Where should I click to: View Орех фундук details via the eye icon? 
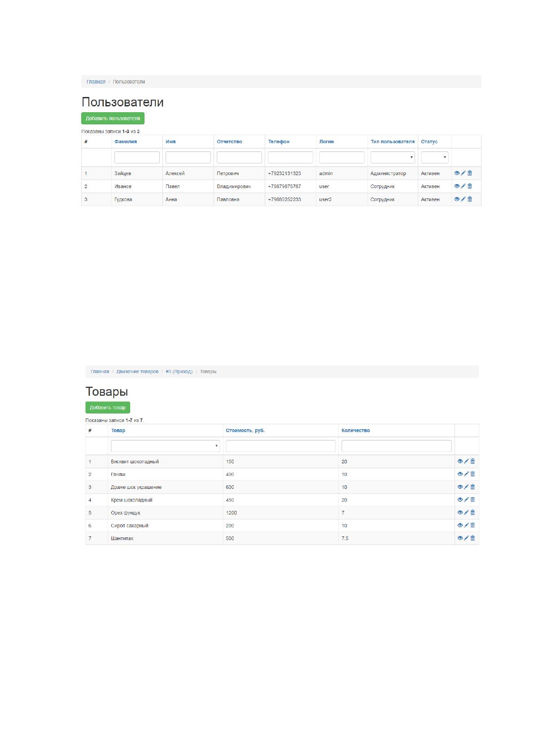pos(460,512)
